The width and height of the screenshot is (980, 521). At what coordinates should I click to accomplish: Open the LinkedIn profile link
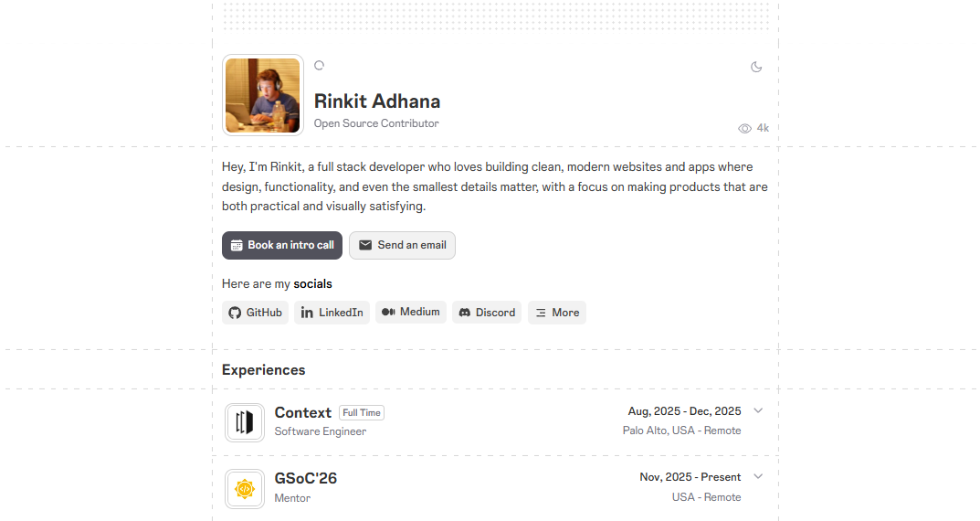[332, 313]
